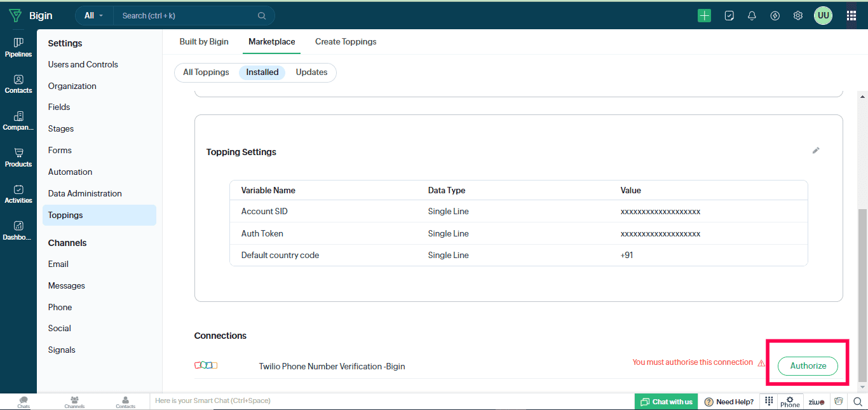This screenshot has height=410, width=868.
Task: Click the Zoho logo beside Twilio connection
Action: click(206, 365)
